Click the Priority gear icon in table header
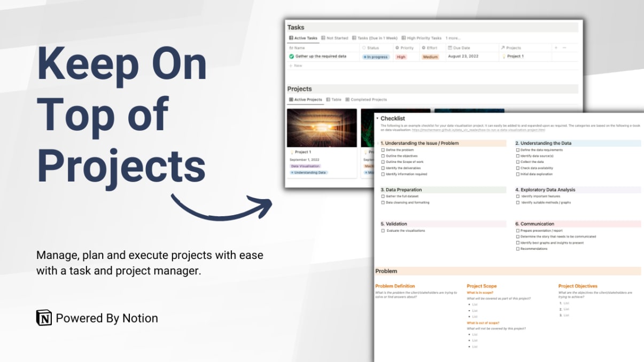Image resolution: width=644 pixels, height=362 pixels. [397, 47]
